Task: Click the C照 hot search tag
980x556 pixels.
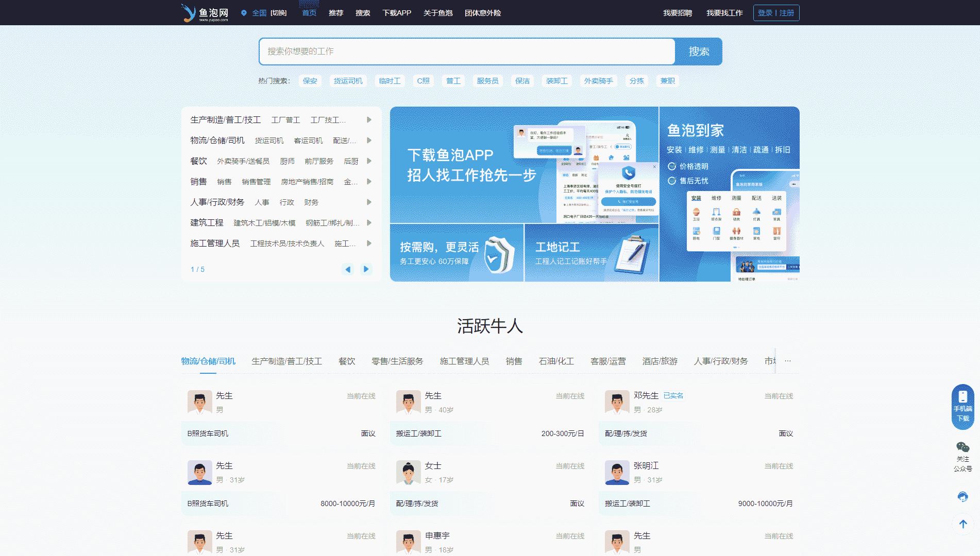Action: [424, 81]
